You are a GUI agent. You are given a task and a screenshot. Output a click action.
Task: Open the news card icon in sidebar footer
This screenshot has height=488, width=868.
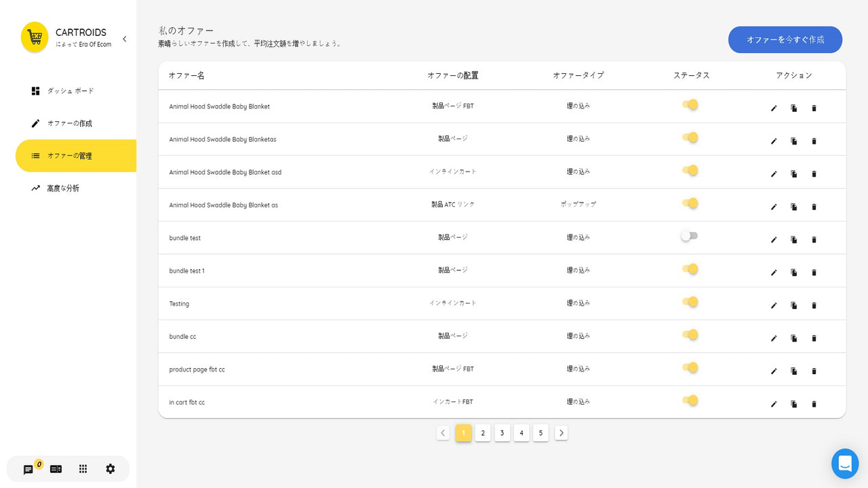point(56,469)
